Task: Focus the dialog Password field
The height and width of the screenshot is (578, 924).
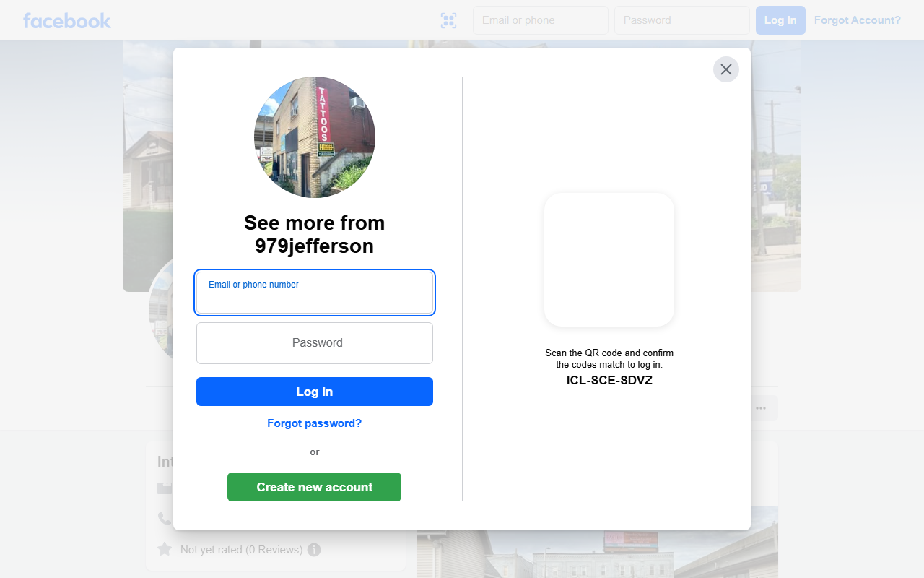Action: click(x=315, y=343)
